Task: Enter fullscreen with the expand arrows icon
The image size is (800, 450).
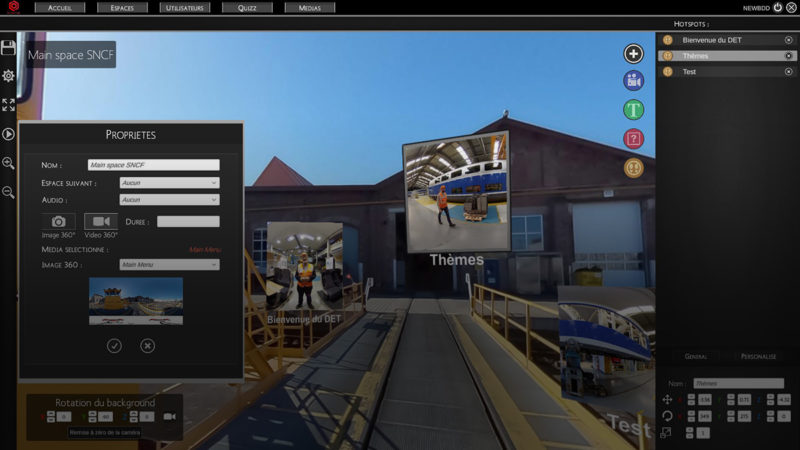Action: [x=8, y=105]
